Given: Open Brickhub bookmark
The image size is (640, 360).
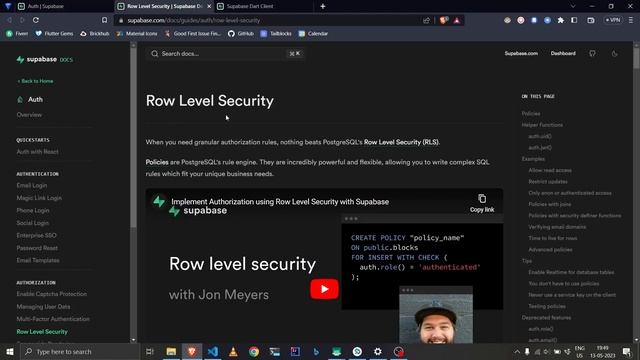Looking at the screenshot, I should [x=95, y=33].
